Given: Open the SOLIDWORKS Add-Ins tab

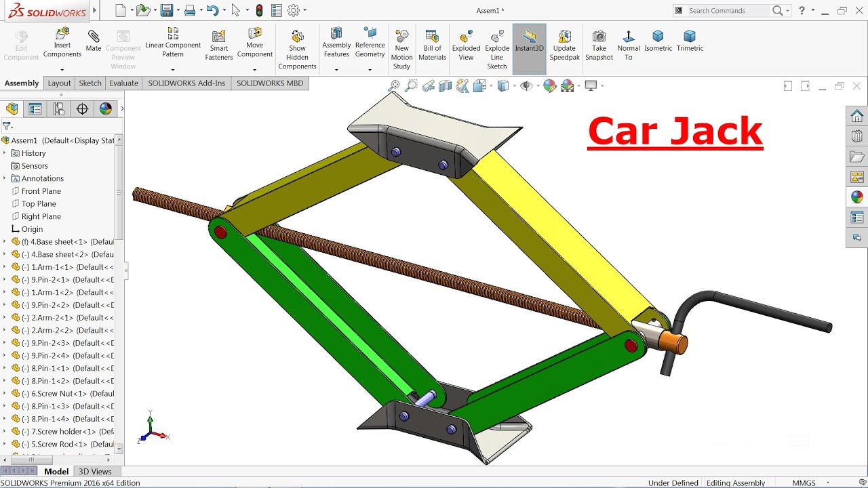Looking at the screenshot, I should 186,83.
